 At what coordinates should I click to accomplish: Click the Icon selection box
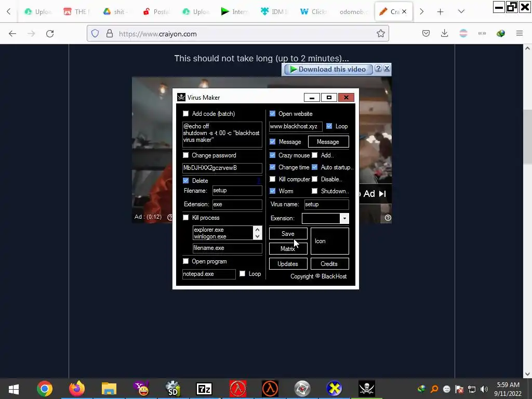[x=329, y=241]
